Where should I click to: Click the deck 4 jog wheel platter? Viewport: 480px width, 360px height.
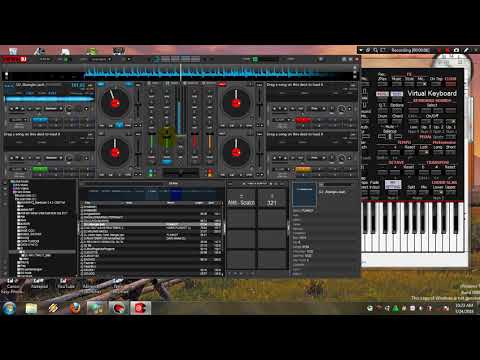tap(236, 152)
